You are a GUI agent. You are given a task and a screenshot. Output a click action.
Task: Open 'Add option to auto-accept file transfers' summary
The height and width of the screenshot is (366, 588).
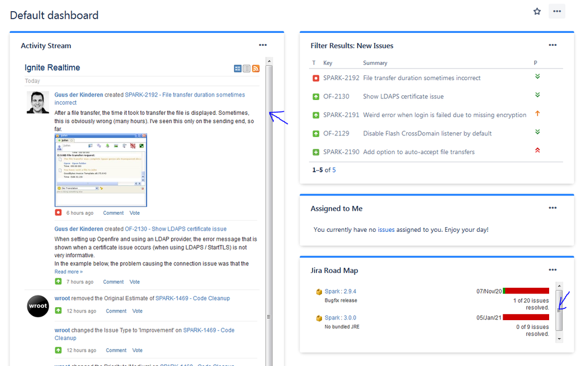pos(419,152)
